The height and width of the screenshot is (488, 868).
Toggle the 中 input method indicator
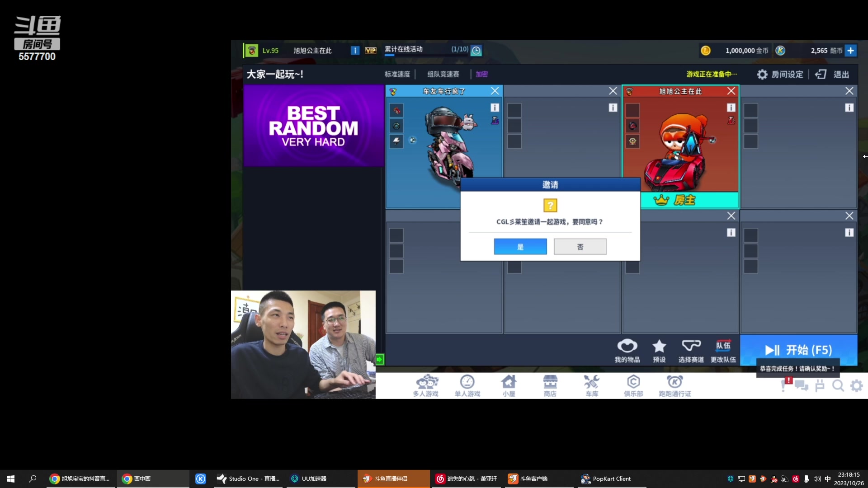click(828, 479)
